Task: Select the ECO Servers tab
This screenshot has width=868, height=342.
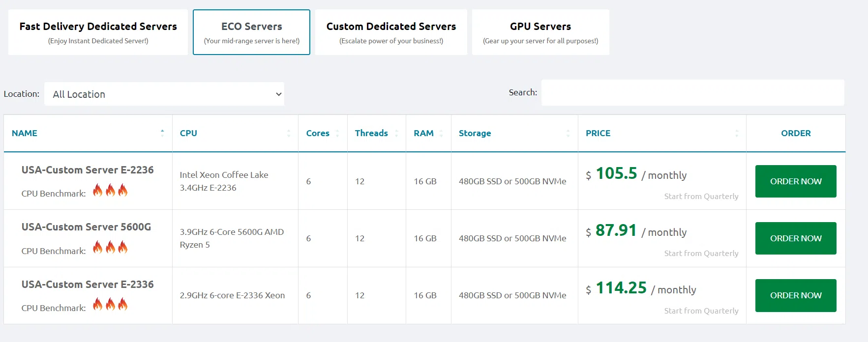Action: pyautogui.click(x=251, y=32)
